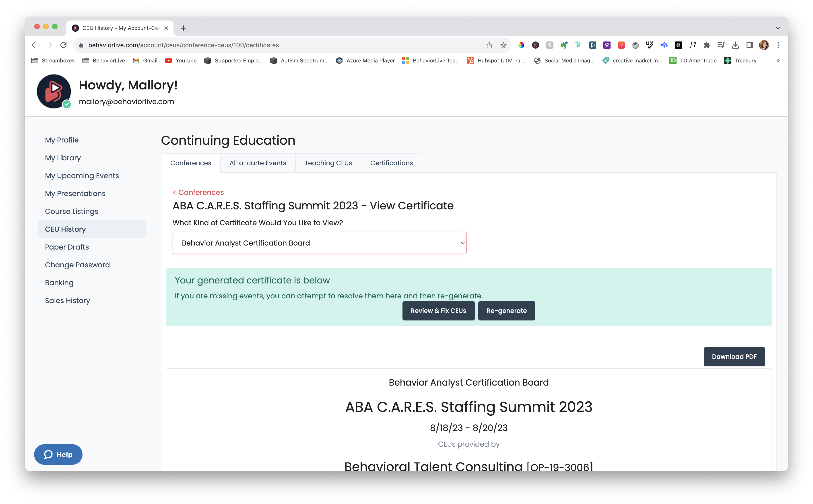
Task: Click the share page icon in address bar
Action: [489, 45]
